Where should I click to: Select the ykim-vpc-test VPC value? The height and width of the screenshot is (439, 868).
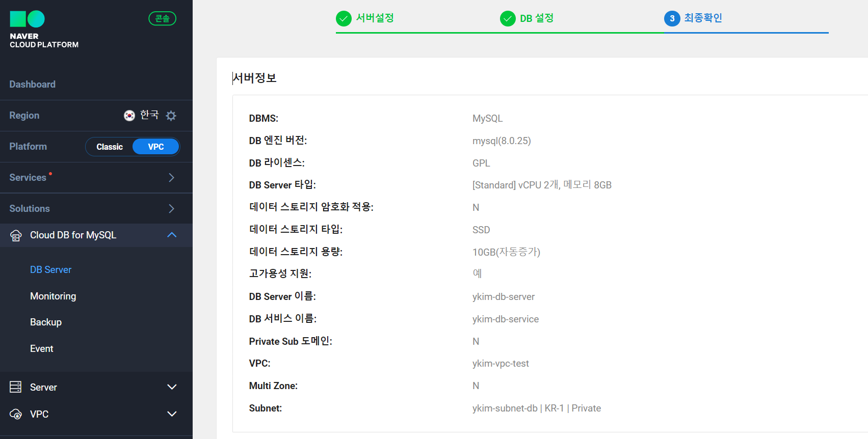(x=501, y=364)
